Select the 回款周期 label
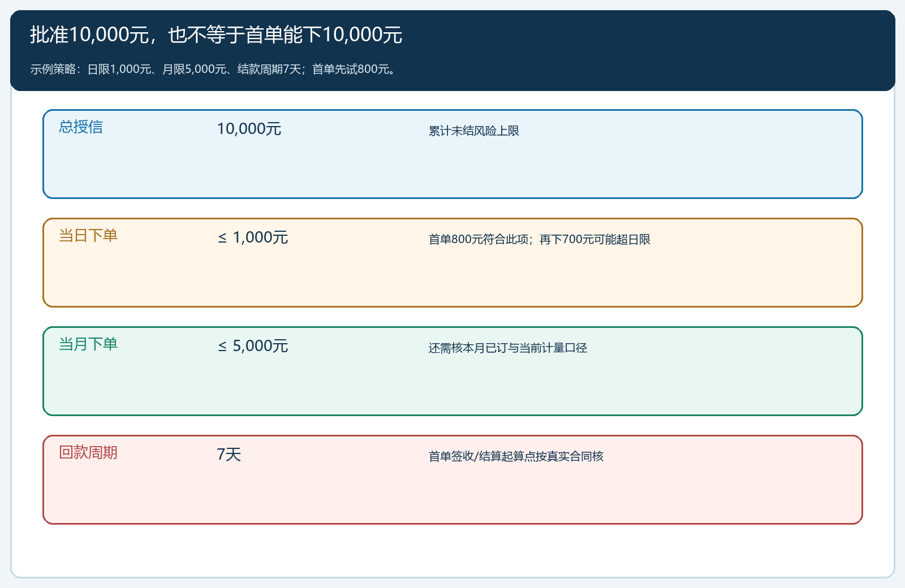The height and width of the screenshot is (588, 905). point(88,452)
